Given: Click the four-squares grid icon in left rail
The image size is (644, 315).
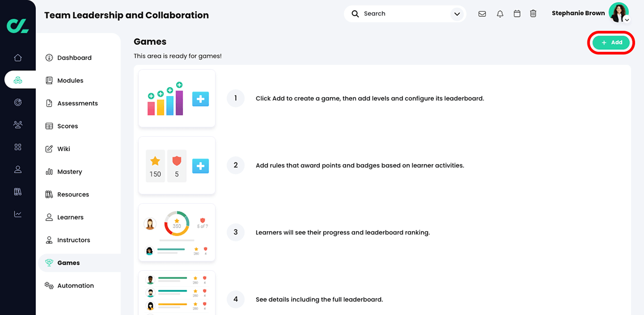Looking at the screenshot, I should tap(18, 147).
